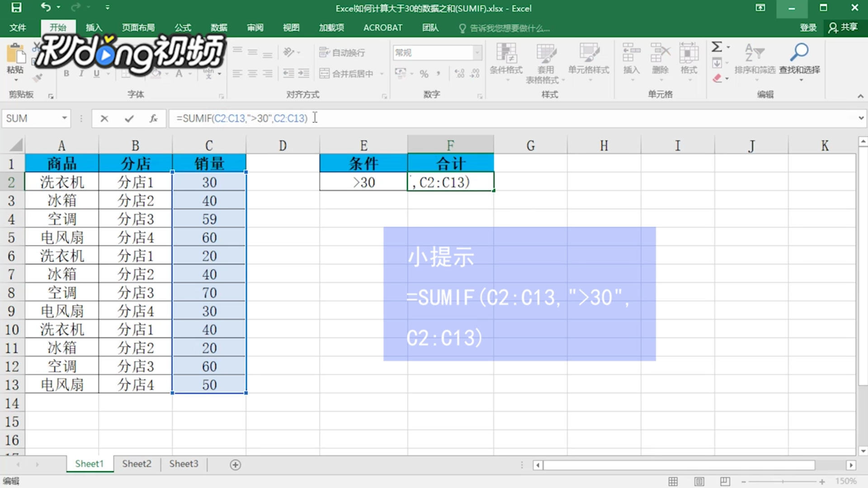868x488 pixels.
Task: Click Cell Styles icon
Action: (x=589, y=53)
